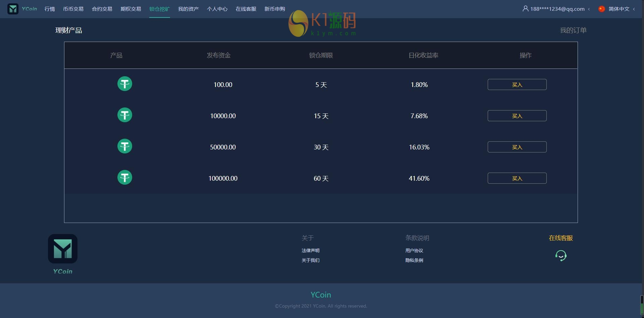Open 我的订单 orders link
The width and height of the screenshot is (644, 318).
coord(573,30)
